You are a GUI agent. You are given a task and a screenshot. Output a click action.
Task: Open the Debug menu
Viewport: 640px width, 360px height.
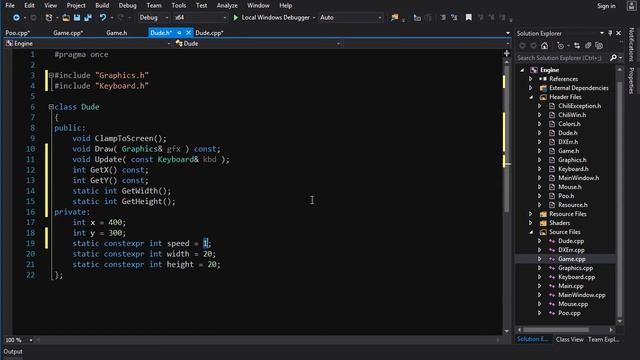[x=127, y=6]
